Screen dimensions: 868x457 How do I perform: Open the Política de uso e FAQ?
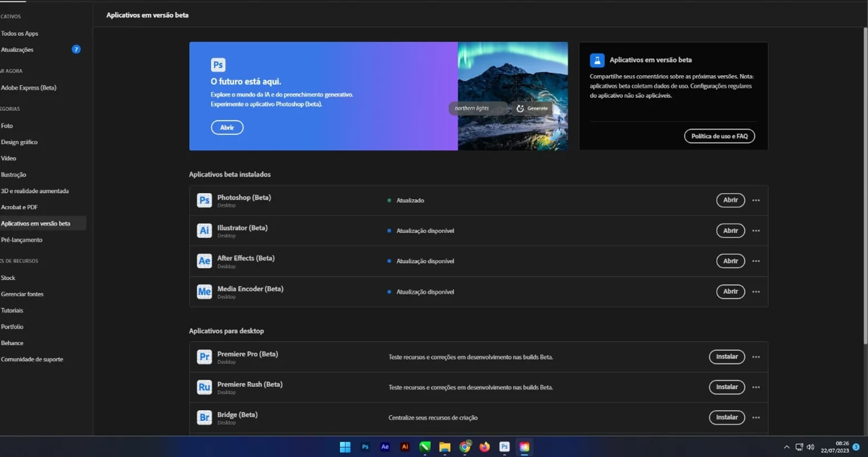coord(719,136)
